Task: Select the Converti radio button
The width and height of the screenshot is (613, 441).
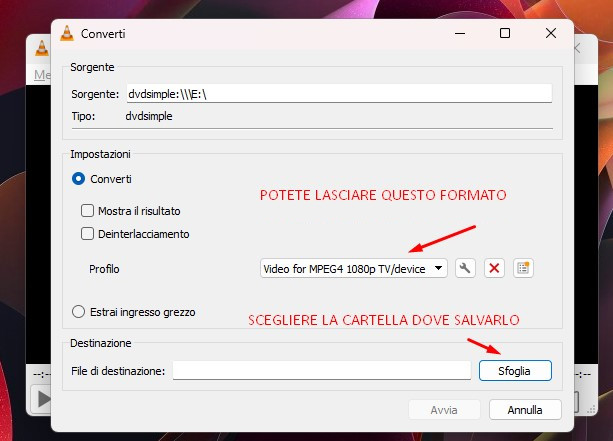Action: pyautogui.click(x=79, y=179)
